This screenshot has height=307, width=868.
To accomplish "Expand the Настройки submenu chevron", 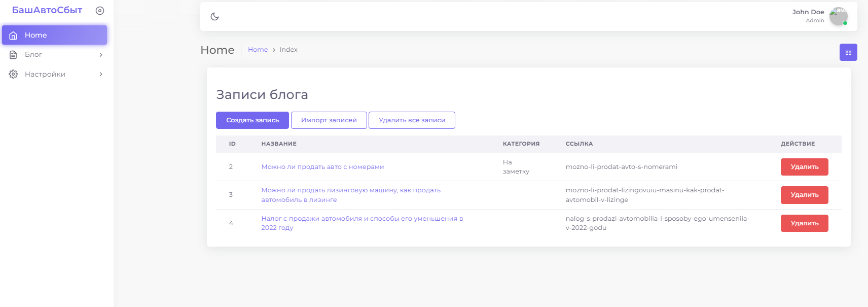I will (x=101, y=74).
